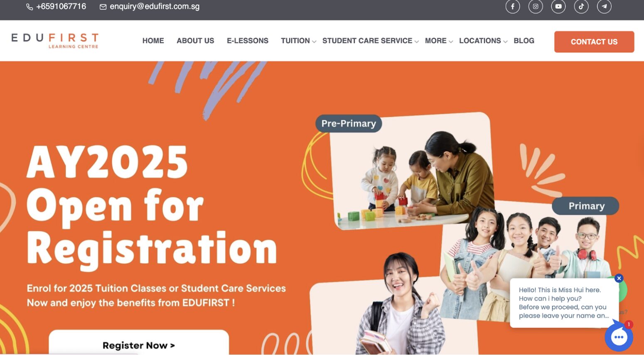
Task: Expand the Student Care Service dropdown
Action: tap(371, 41)
